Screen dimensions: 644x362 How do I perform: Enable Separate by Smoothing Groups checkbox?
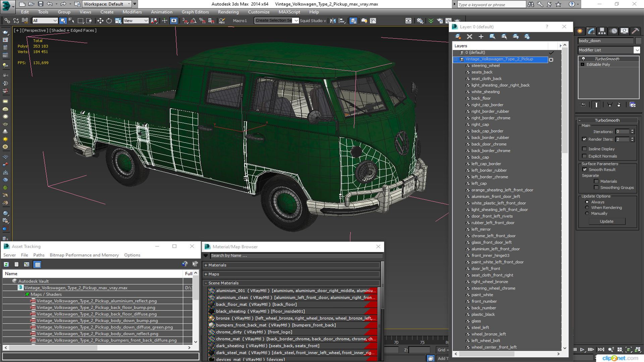pos(596,188)
